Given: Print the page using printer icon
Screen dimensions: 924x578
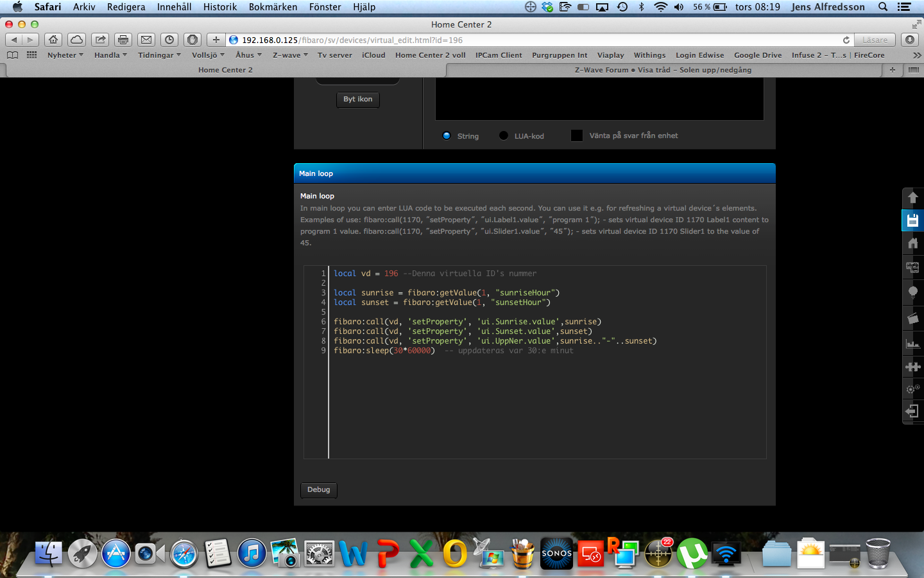Looking at the screenshot, I should click(x=123, y=40).
